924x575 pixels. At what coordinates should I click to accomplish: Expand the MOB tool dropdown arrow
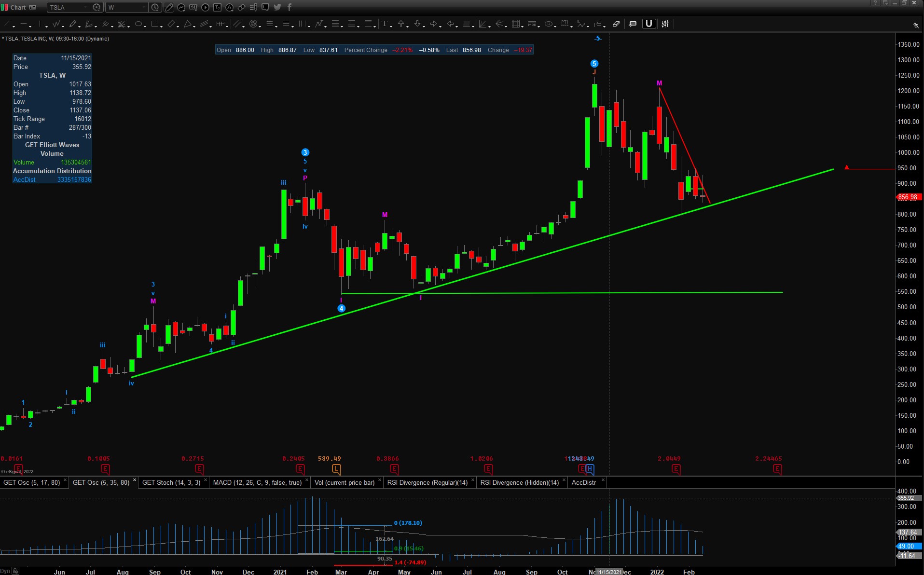pyautogui.click(x=538, y=26)
